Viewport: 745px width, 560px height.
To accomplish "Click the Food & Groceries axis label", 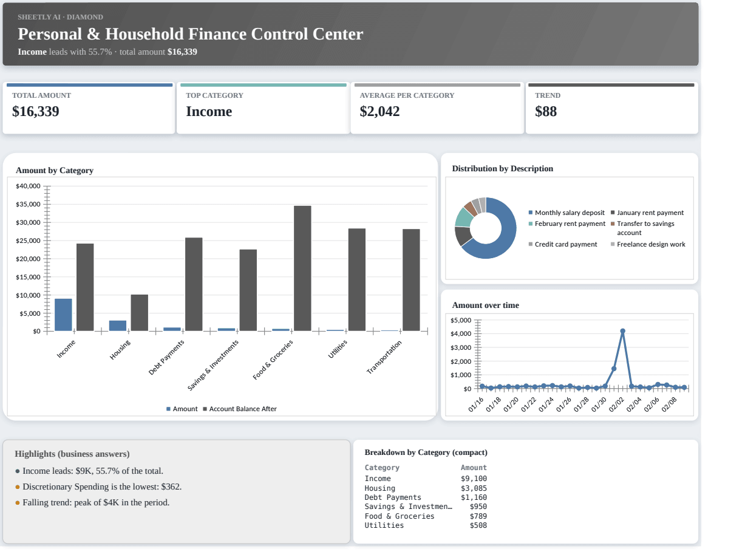I will [x=273, y=360].
